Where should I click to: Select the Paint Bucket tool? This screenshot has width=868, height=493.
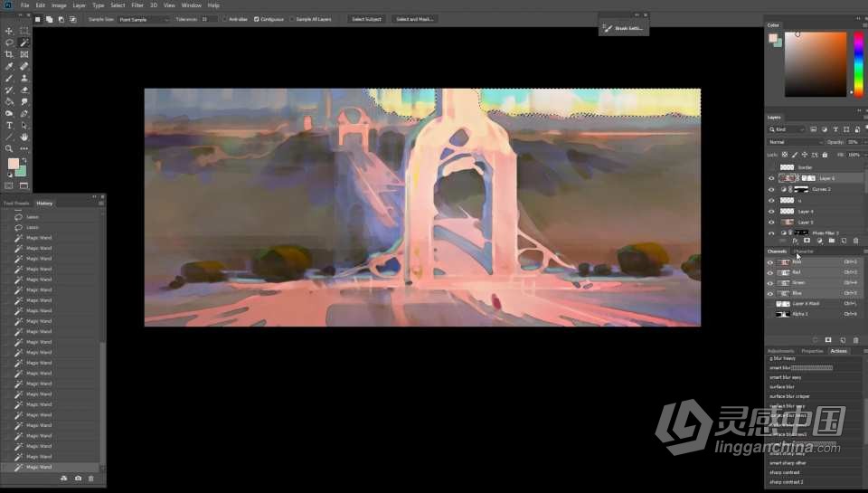(9, 101)
